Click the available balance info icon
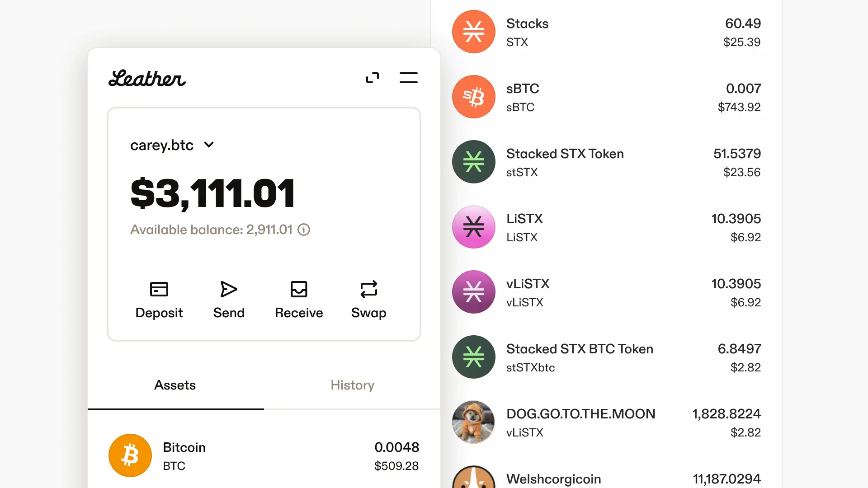868x488 pixels. (x=304, y=230)
